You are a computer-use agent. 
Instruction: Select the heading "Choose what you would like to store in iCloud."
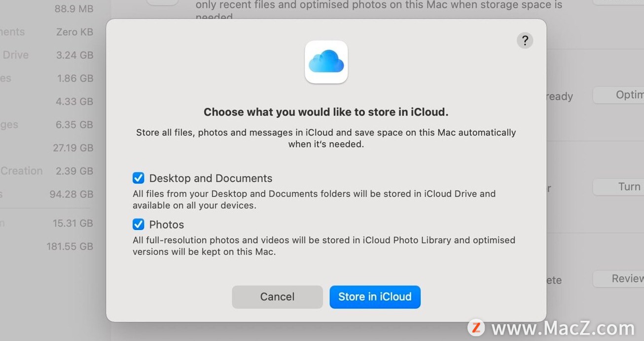coord(326,112)
